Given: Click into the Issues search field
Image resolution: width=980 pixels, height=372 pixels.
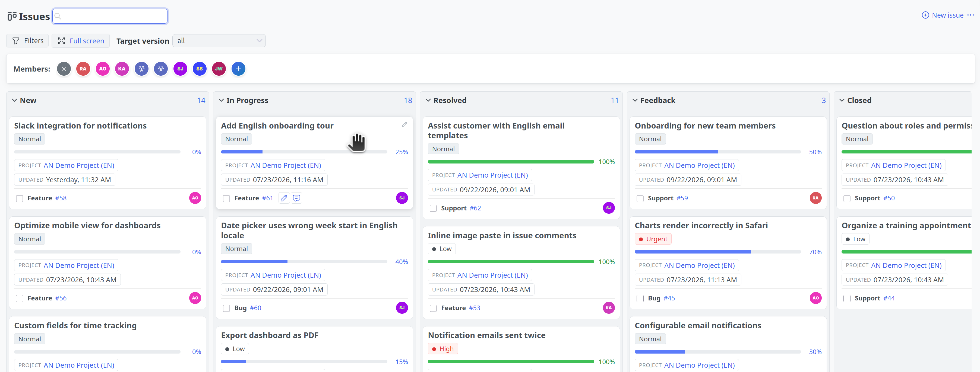Looking at the screenshot, I should pyautogui.click(x=110, y=16).
